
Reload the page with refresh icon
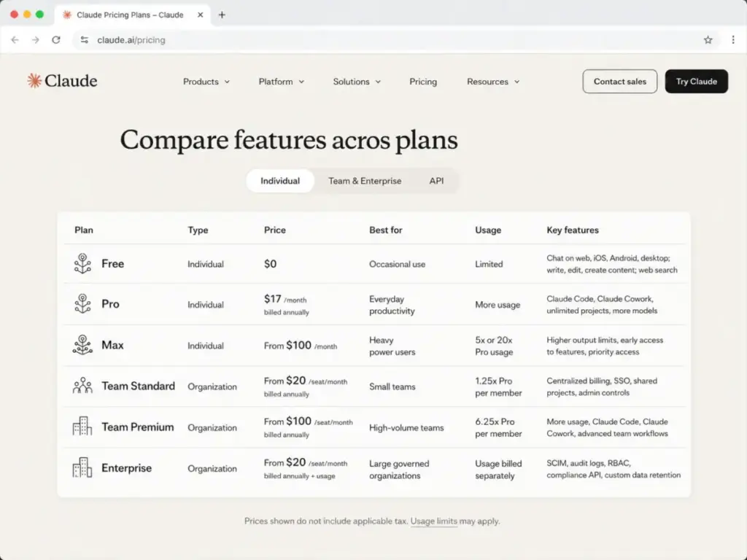coord(56,40)
